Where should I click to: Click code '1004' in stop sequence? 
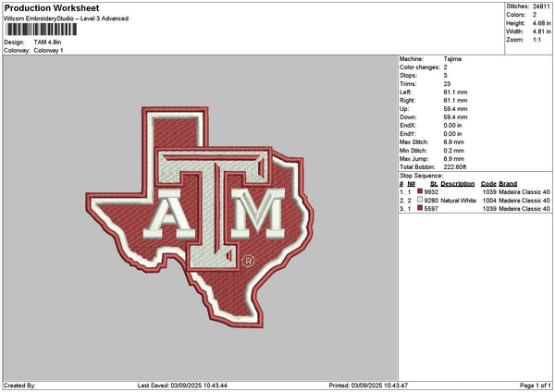tap(489, 201)
